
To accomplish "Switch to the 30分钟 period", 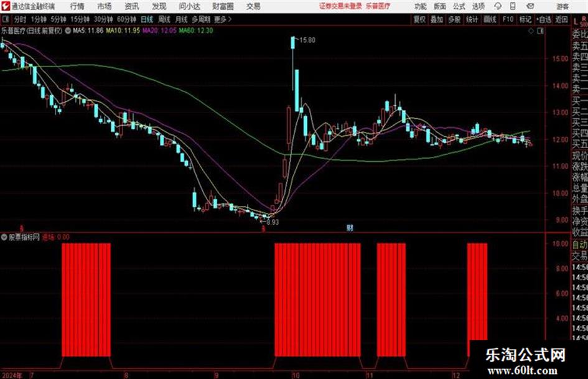I will (103, 19).
